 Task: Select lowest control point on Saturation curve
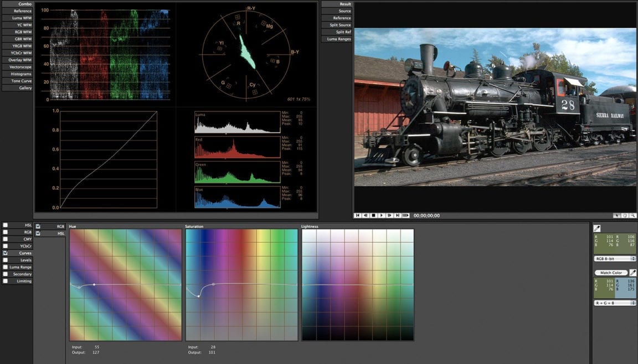point(199,296)
